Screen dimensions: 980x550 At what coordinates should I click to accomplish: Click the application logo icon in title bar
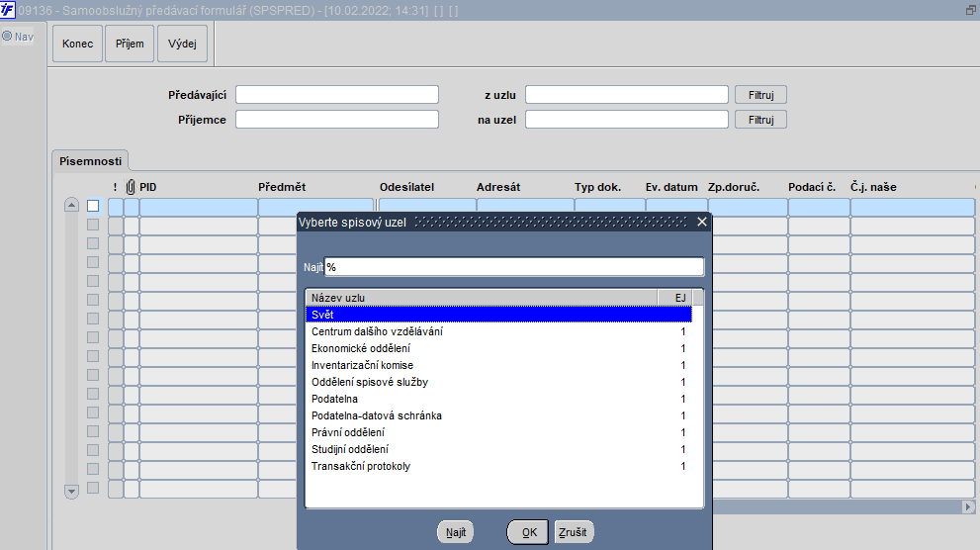pos(8,9)
